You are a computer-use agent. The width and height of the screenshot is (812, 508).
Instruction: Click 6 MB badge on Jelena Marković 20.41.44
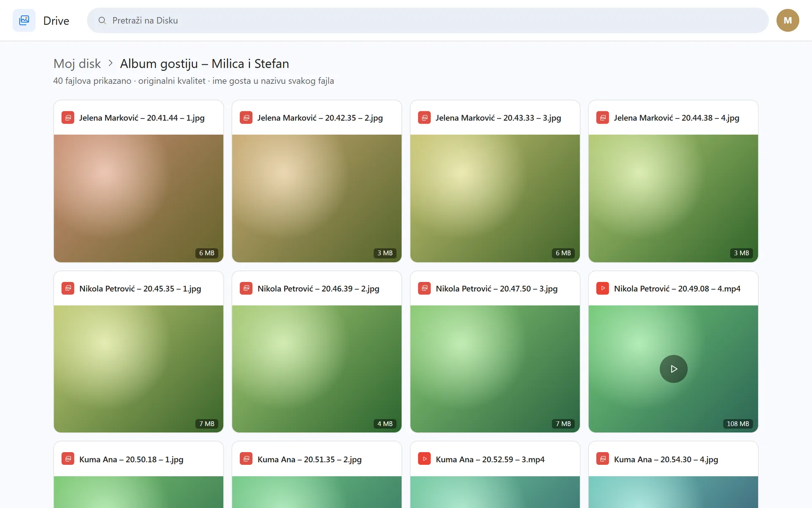(x=207, y=253)
